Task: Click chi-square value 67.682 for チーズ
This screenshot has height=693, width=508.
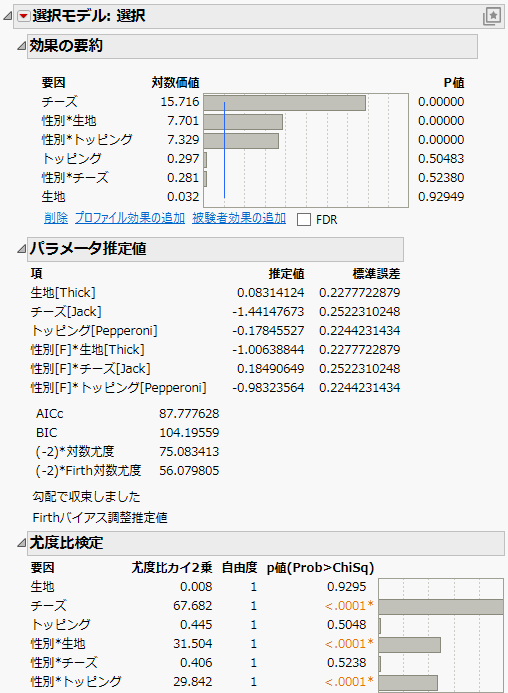Action: pyautogui.click(x=193, y=605)
